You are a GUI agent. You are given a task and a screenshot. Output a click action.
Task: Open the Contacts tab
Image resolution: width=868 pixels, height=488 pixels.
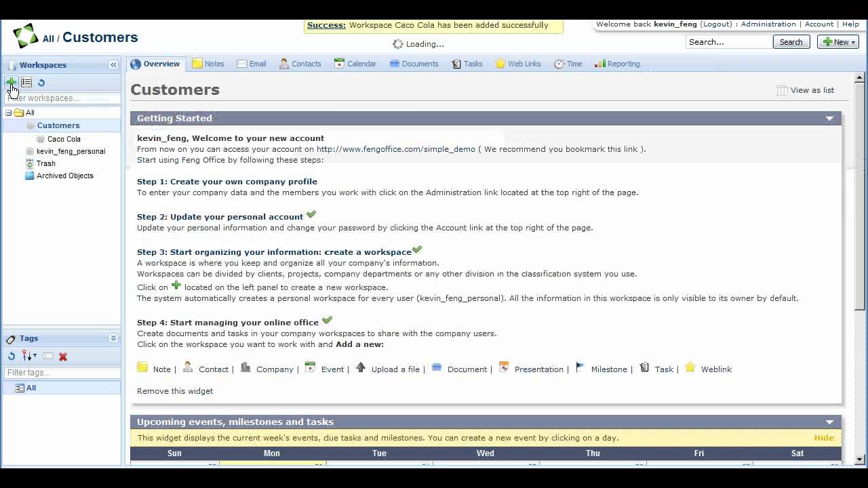[x=300, y=64]
